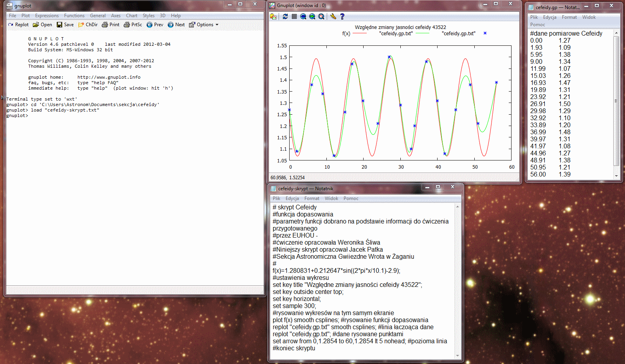Viewport: 625px width, 364px height.
Task: Open plot configuration wrench icon
Action: (x=333, y=16)
